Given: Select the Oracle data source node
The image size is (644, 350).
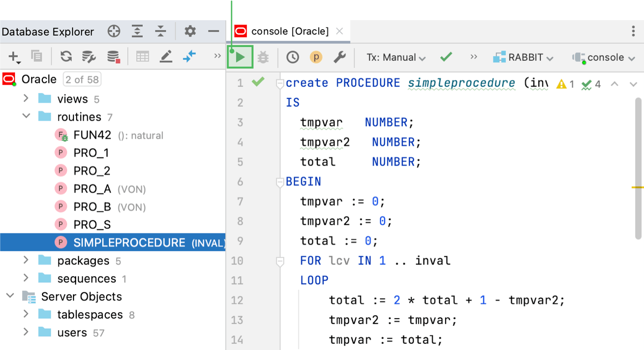Looking at the screenshot, I should (x=39, y=79).
